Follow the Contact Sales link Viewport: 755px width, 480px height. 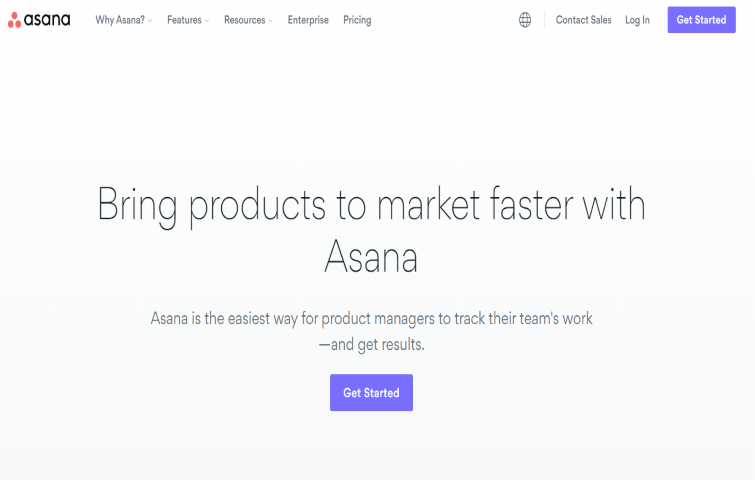pos(584,20)
